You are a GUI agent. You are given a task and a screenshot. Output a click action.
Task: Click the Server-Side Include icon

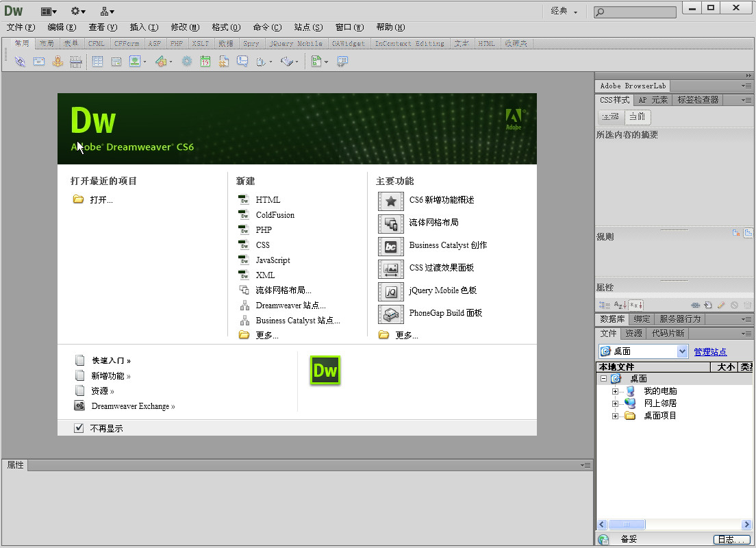tap(224, 61)
